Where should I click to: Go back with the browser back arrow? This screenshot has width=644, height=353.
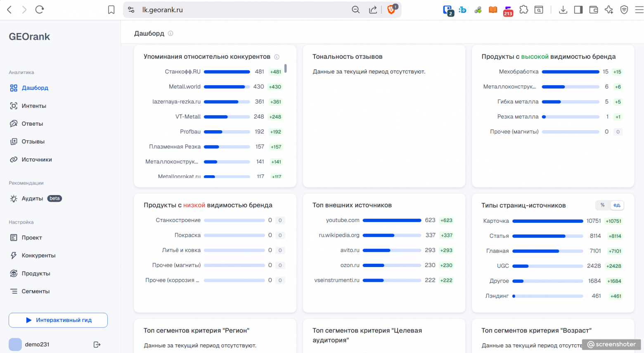(9, 10)
